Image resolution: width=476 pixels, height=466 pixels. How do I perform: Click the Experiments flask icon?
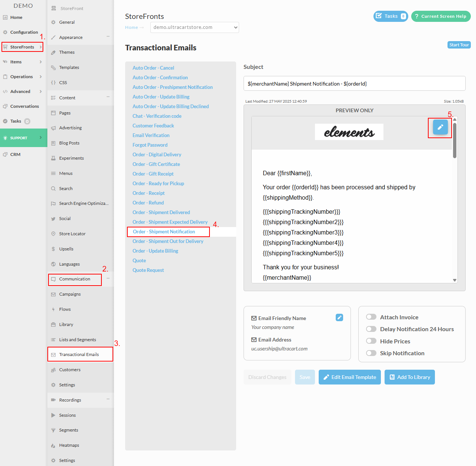click(x=53, y=158)
